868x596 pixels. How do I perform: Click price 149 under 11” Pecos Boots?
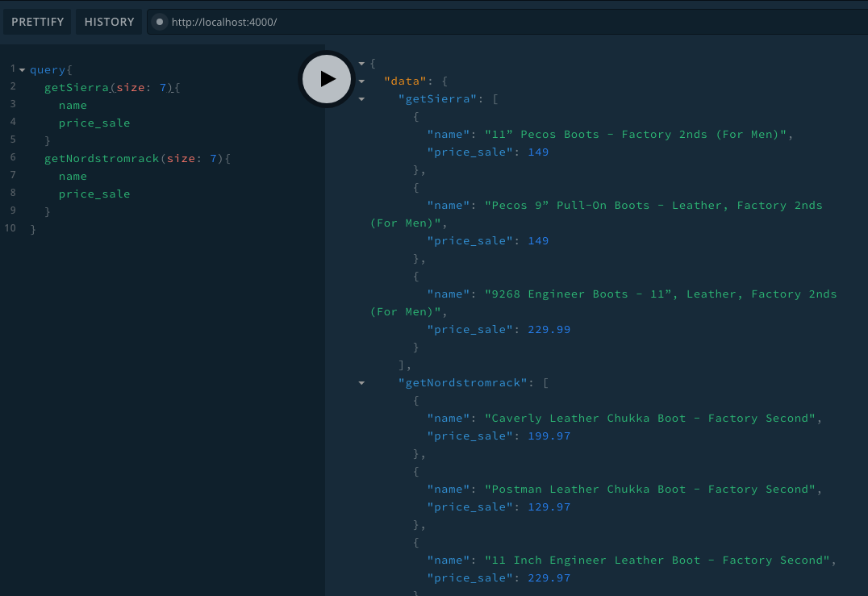538,152
